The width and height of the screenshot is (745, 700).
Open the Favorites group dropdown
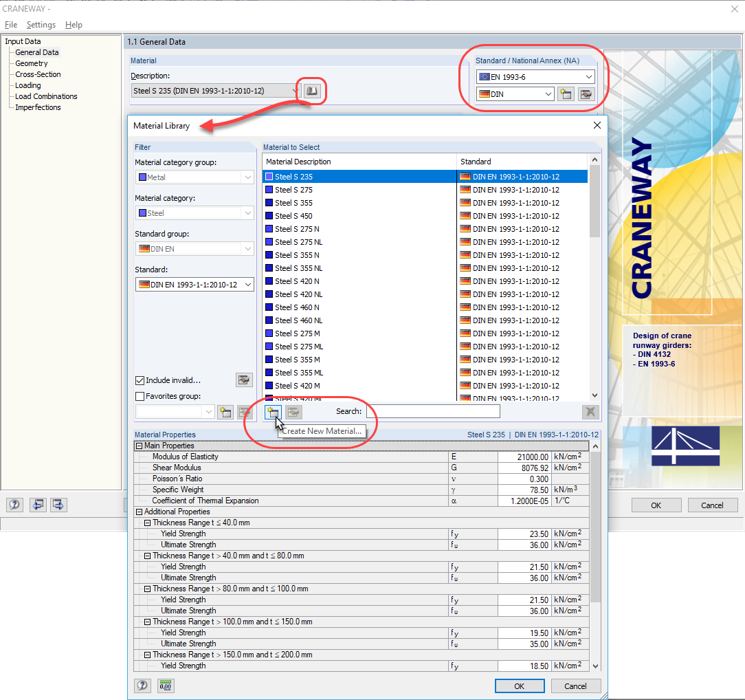pyautogui.click(x=175, y=412)
